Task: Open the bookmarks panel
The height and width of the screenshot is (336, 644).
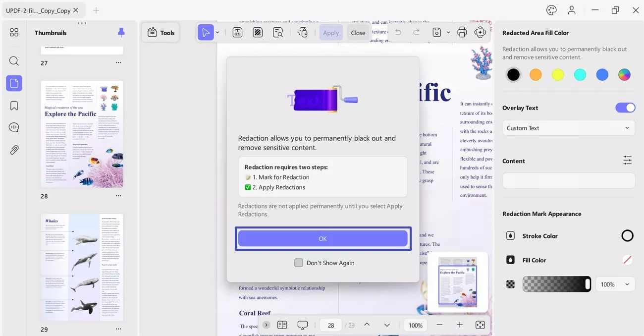Action: point(14,106)
